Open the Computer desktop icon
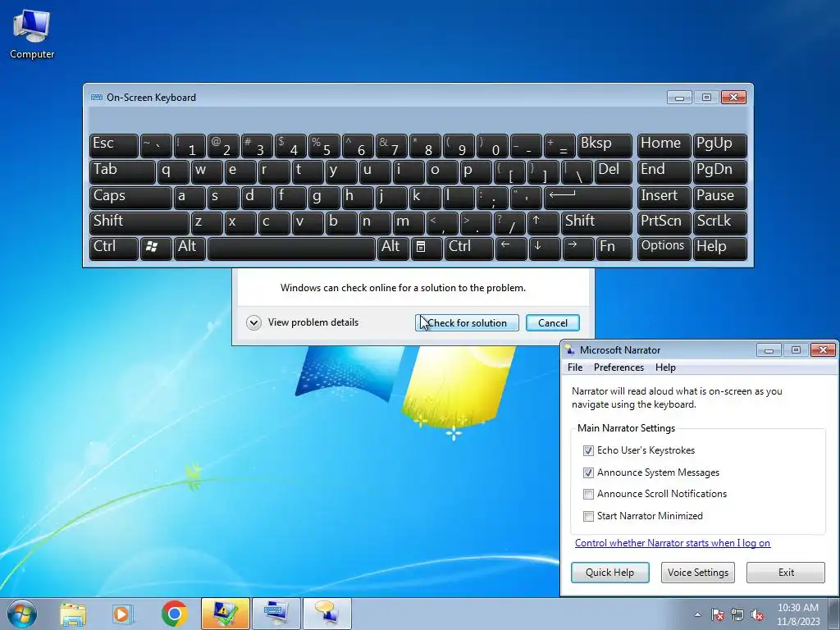 [x=32, y=34]
